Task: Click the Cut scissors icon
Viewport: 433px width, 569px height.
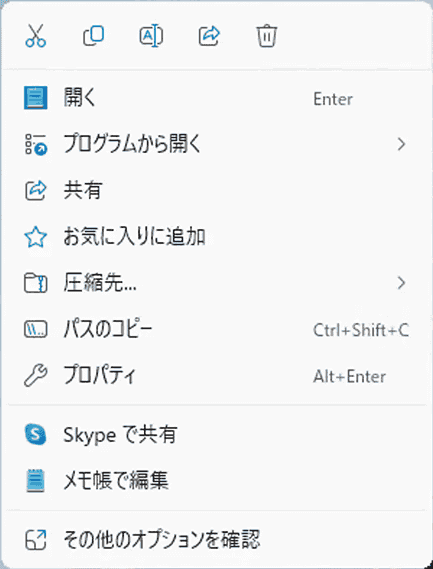Action: pyautogui.click(x=36, y=36)
